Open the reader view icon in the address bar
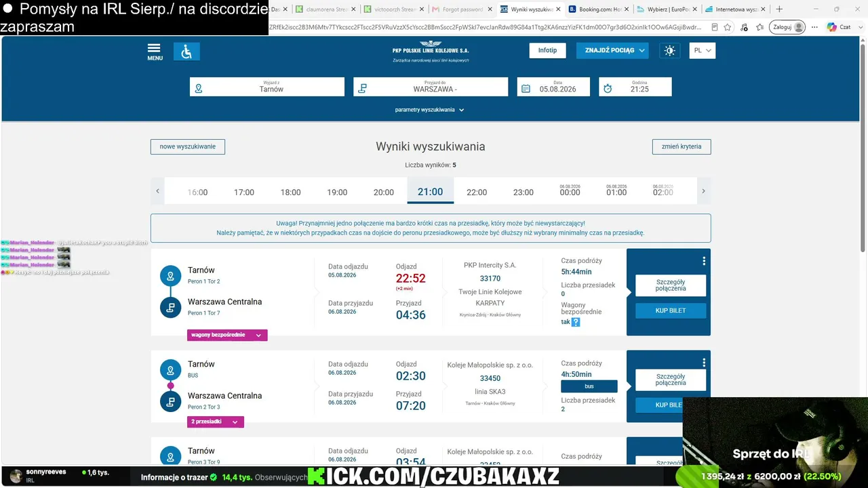 [x=715, y=27]
